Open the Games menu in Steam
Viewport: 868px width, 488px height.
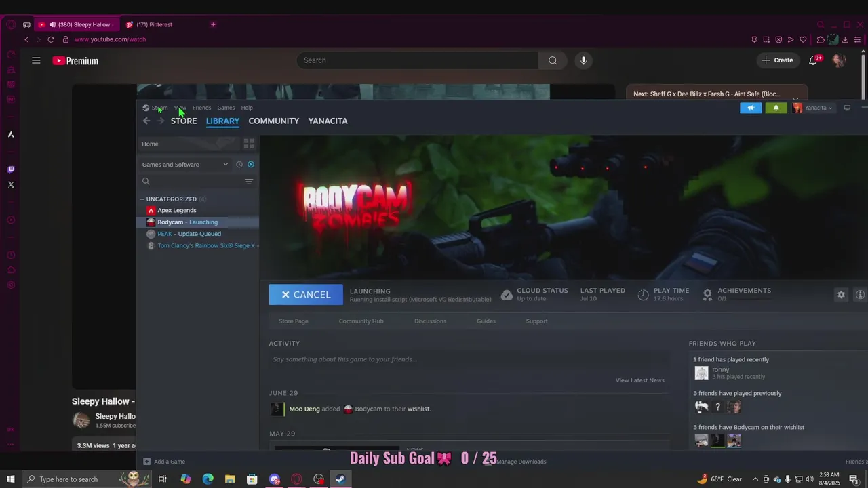pyautogui.click(x=226, y=108)
